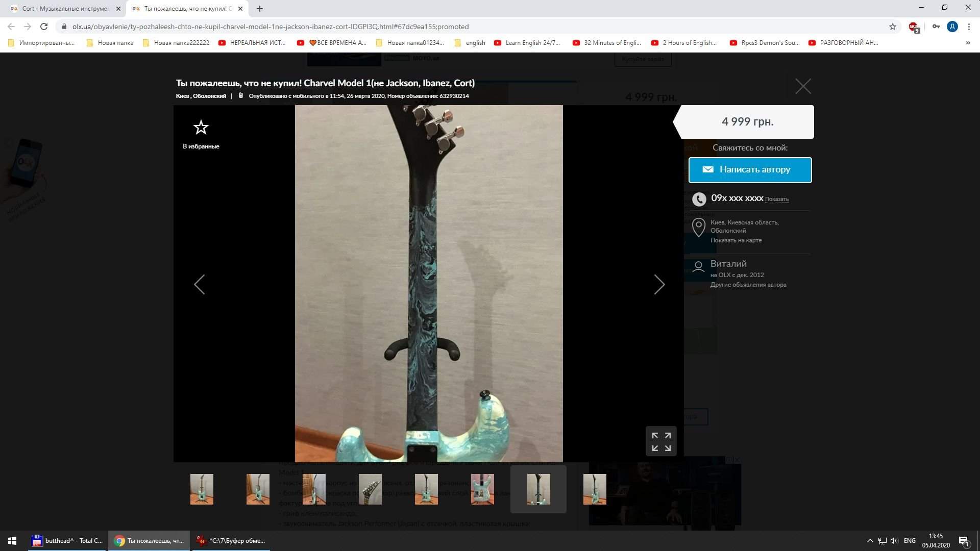Expand hidden bookmarks with double chevron

tap(968, 43)
